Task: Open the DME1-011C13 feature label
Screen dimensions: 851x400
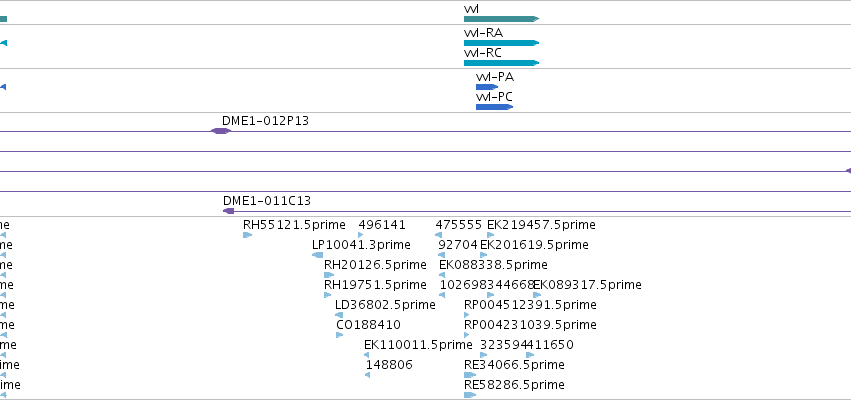Action: 267,201
